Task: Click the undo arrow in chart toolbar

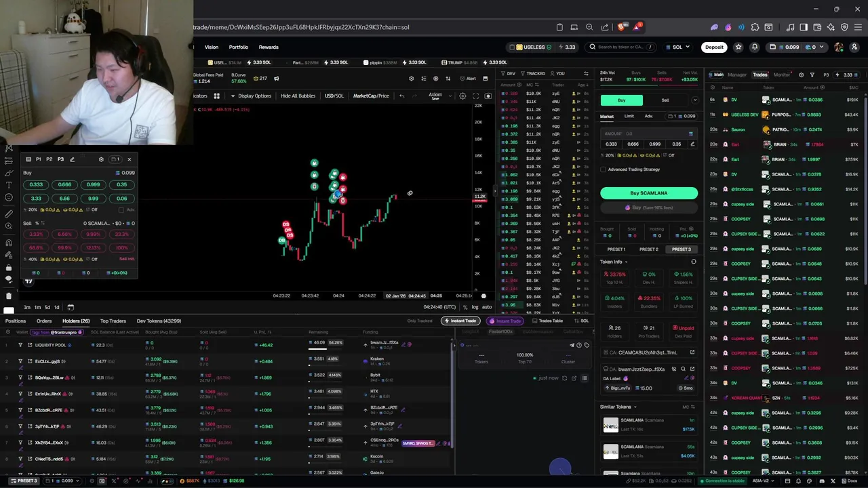Action: 401,96
